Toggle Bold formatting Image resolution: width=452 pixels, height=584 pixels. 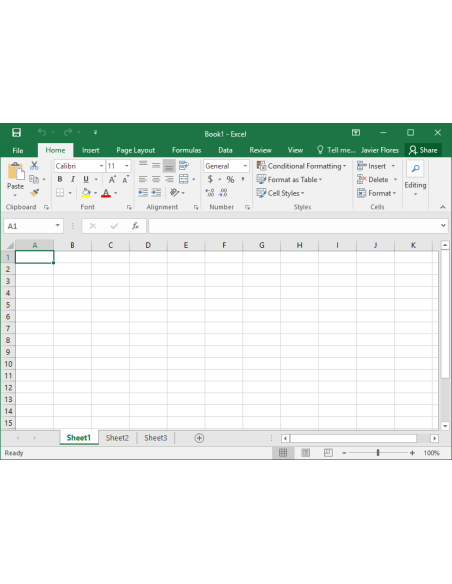(60, 179)
